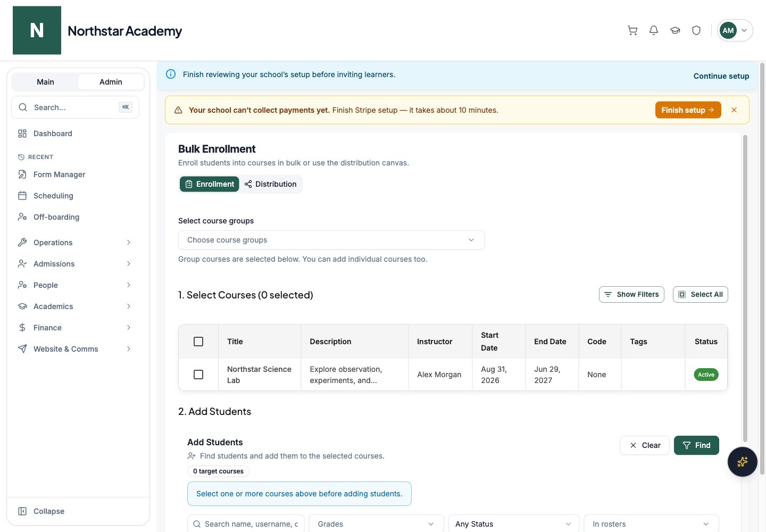Click the search magnifier in sidebar
This screenshot has width=766, height=532.
click(23, 107)
